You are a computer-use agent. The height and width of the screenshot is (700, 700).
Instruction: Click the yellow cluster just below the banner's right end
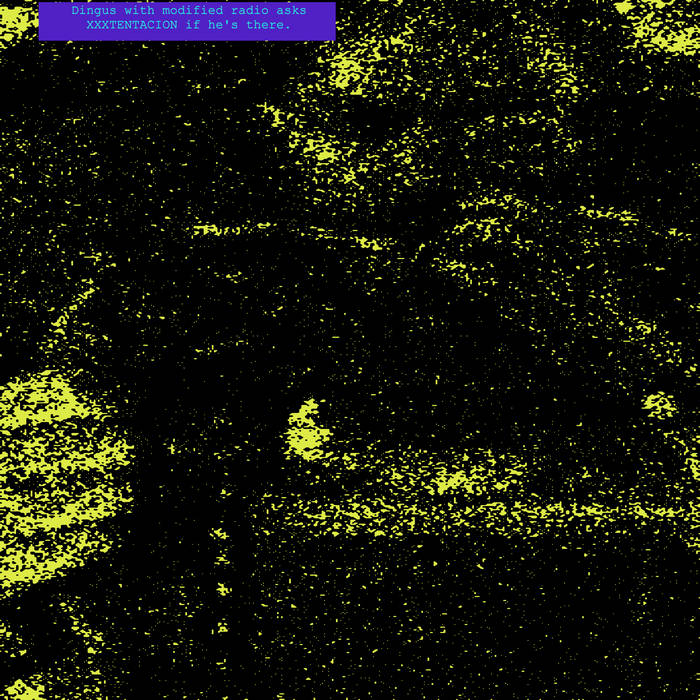[348, 68]
